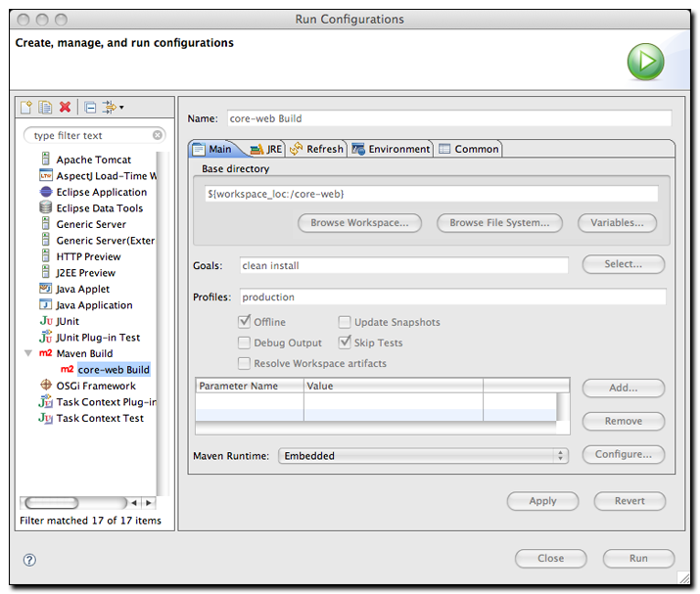Collapse the Maven Build tree node

(28, 353)
